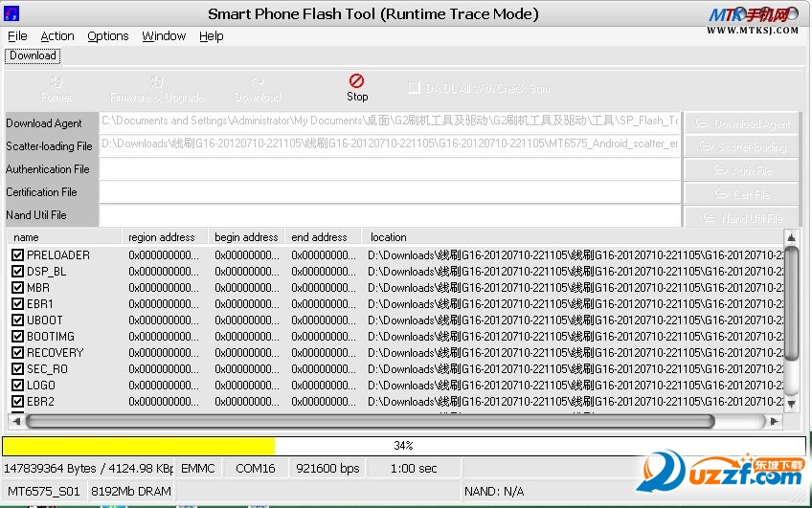Click the Stop icon in the toolbar
The height and width of the screenshot is (508, 812).
point(357,81)
